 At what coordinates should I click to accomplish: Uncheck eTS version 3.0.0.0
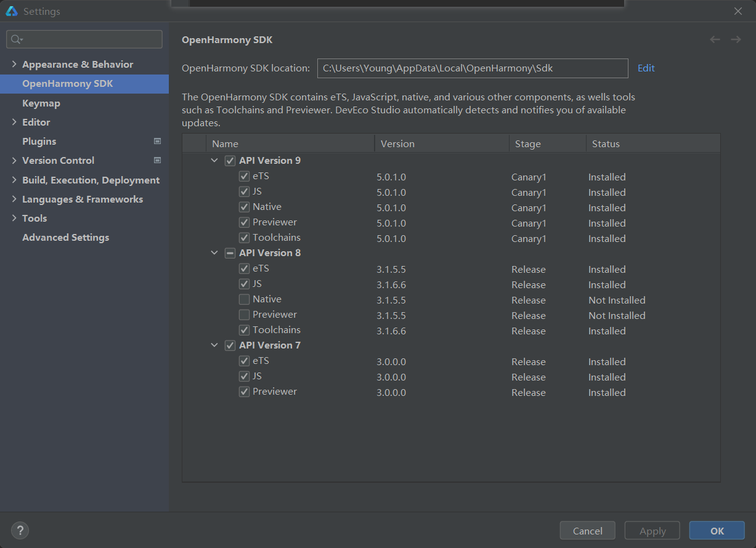(x=244, y=361)
